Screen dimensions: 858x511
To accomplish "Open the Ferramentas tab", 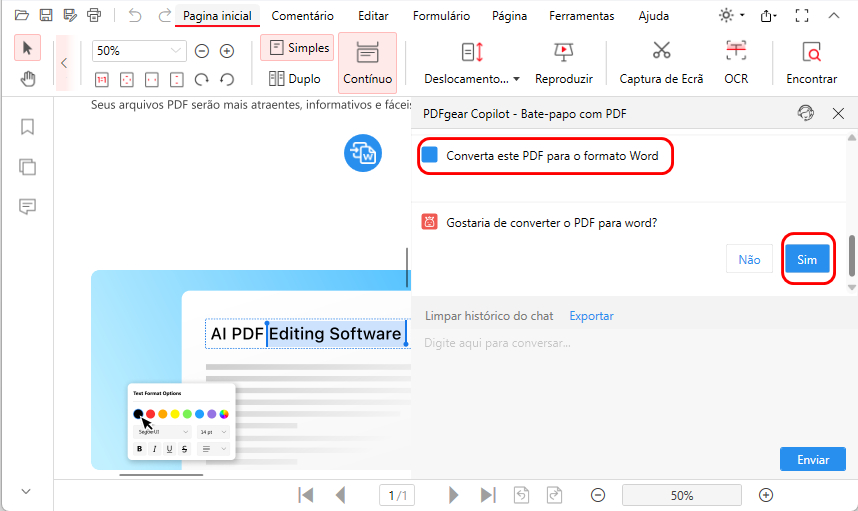I will coord(582,16).
